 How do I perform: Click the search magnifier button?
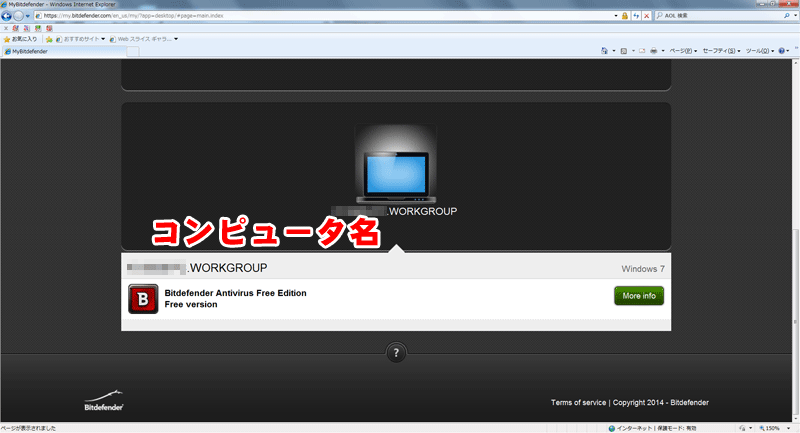point(787,16)
